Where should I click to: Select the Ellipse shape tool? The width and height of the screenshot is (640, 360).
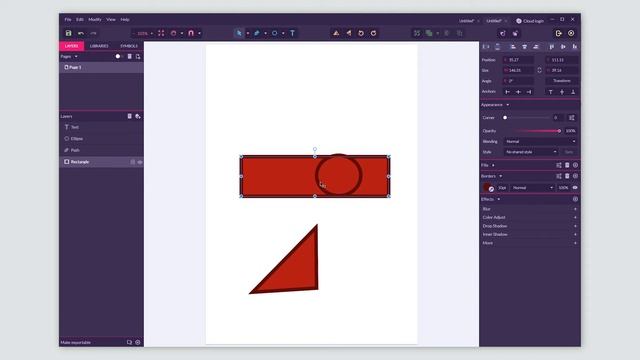[275, 33]
